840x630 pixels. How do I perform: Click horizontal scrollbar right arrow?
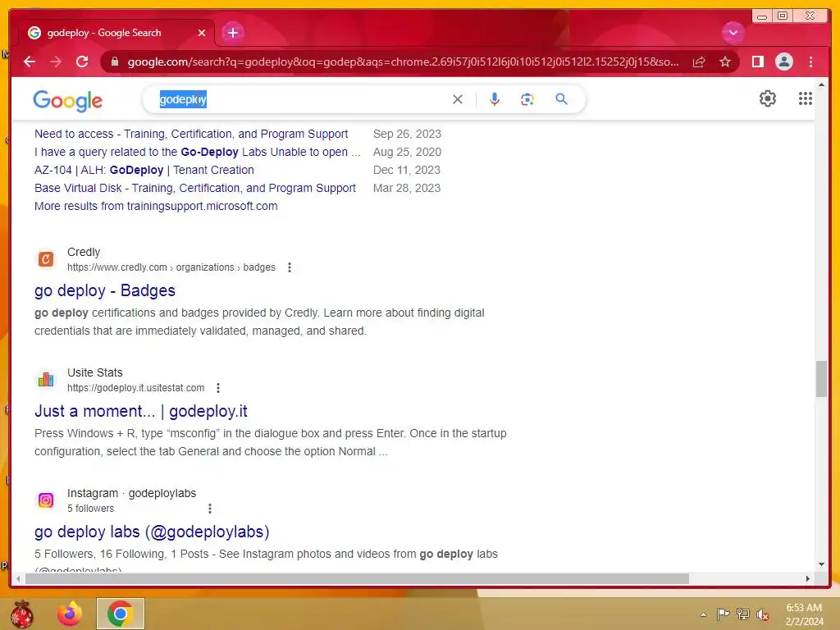pos(808,578)
